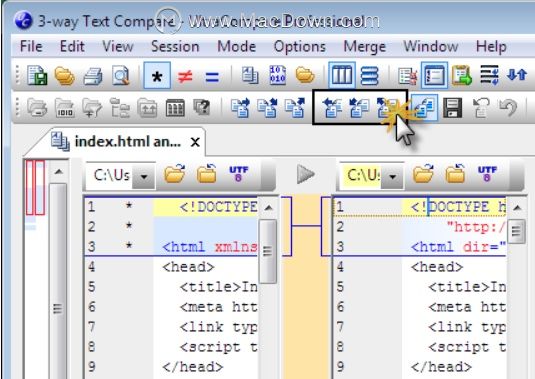Click the right pane yellow path field
Screen dimensions: 535x379
pyautogui.click(x=362, y=176)
